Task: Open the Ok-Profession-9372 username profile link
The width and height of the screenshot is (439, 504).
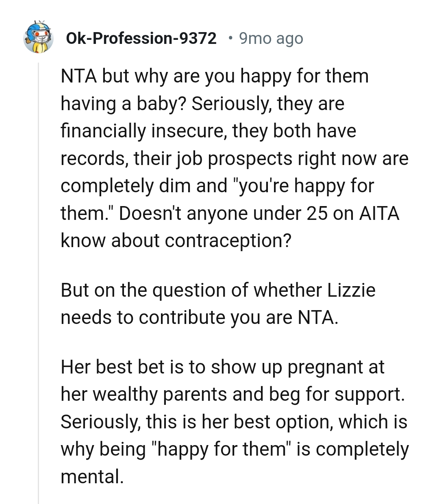Action: (x=141, y=38)
